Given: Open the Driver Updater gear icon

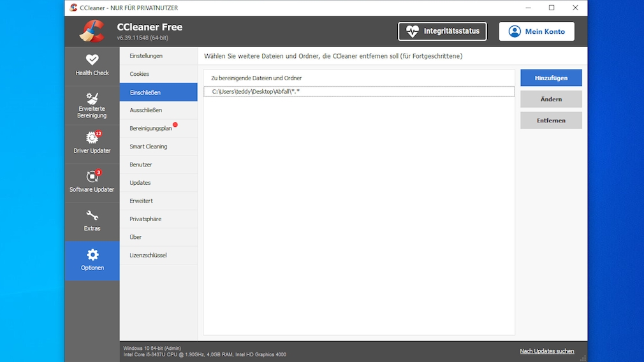Looking at the screenshot, I should [x=92, y=138].
